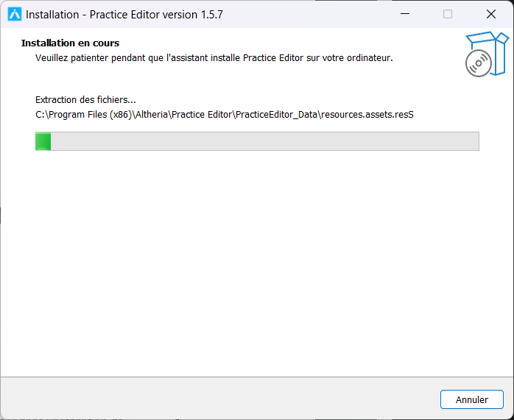Click the disabled maximize button
This screenshot has width=514, height=420.
coord(448,14)
